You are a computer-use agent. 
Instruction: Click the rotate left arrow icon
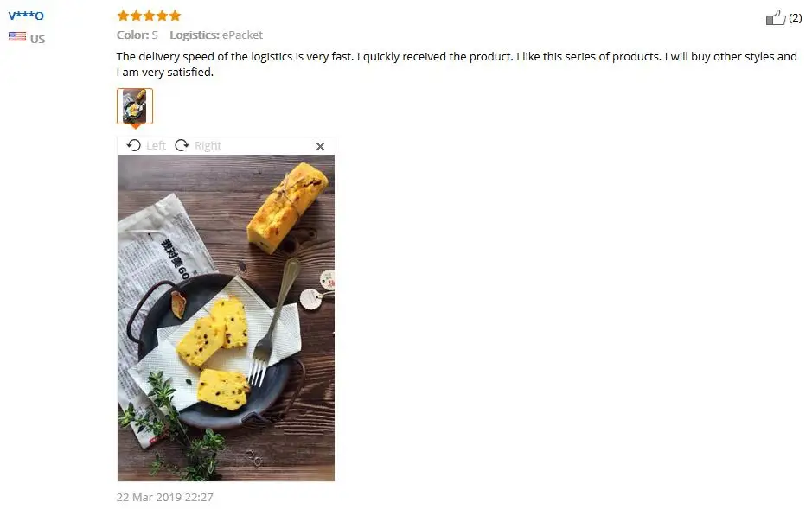[x=134, y=145]
